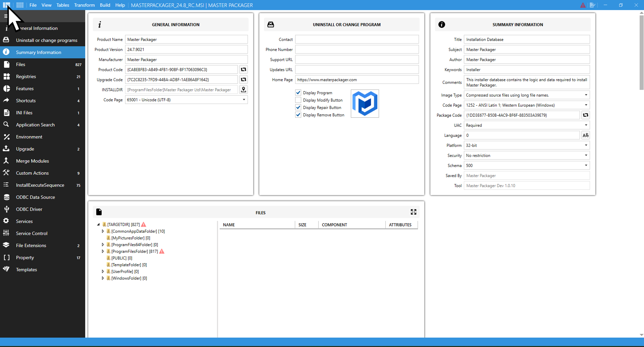644x347 pixels.
Task: Go to Service Control section
Action: point(43,233)
